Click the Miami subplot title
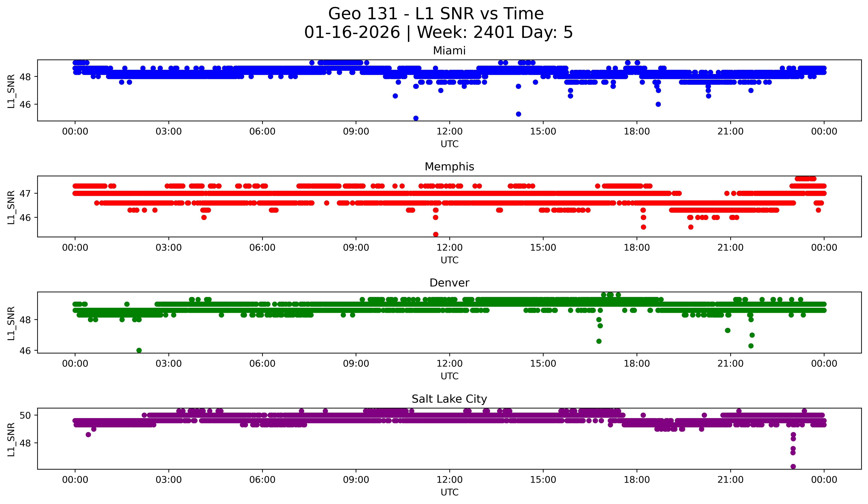 tap(449, 51)
